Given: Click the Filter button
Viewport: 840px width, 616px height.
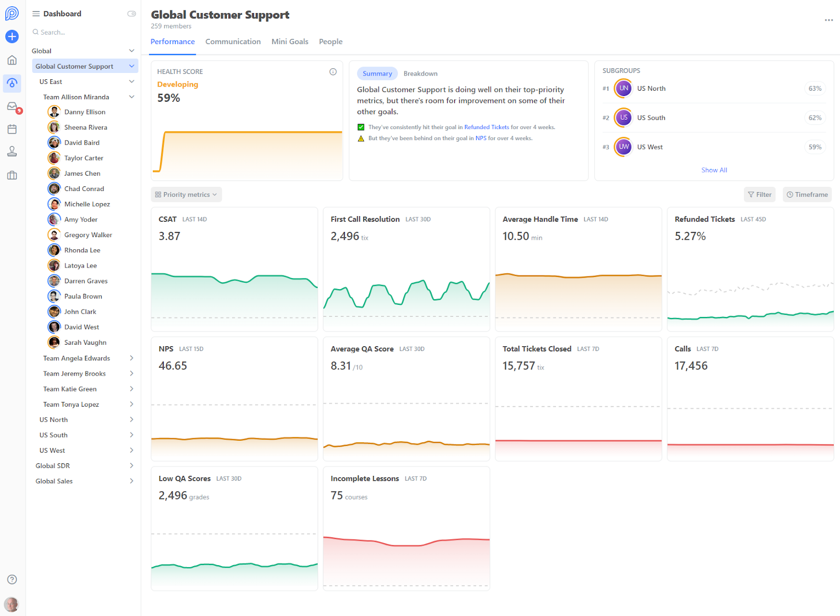Looking at the screenshot, I should coord(760,195).
